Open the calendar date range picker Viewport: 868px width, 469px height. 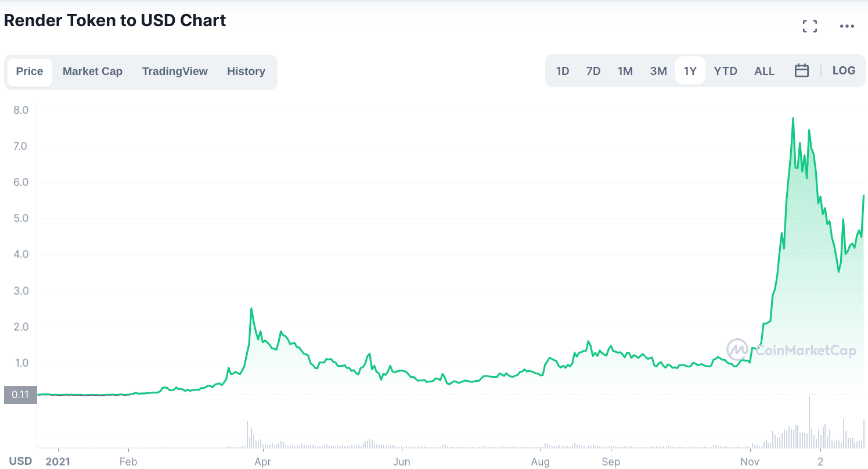coord(801,71)
